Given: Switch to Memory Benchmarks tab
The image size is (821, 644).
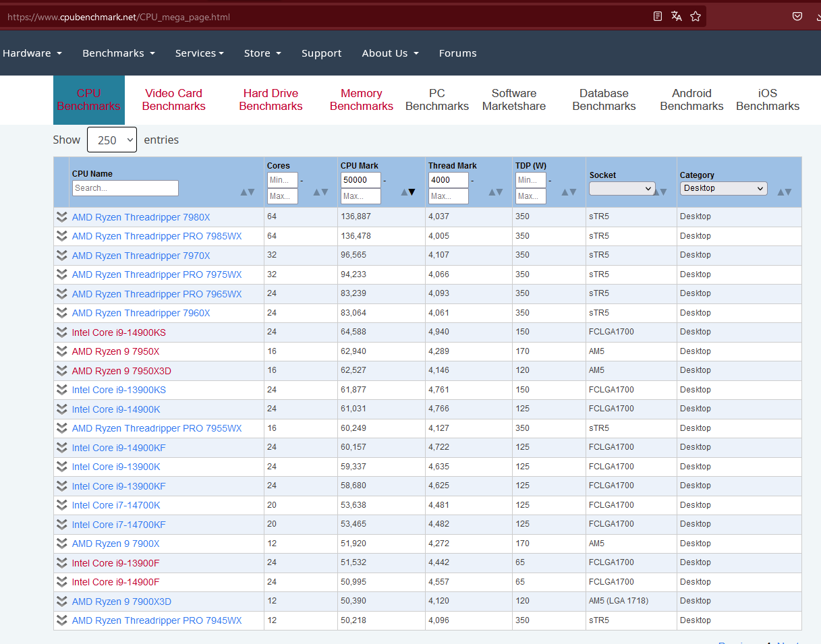Looking at the screenshot, I should pyautogui.click(x=362, y=100).
